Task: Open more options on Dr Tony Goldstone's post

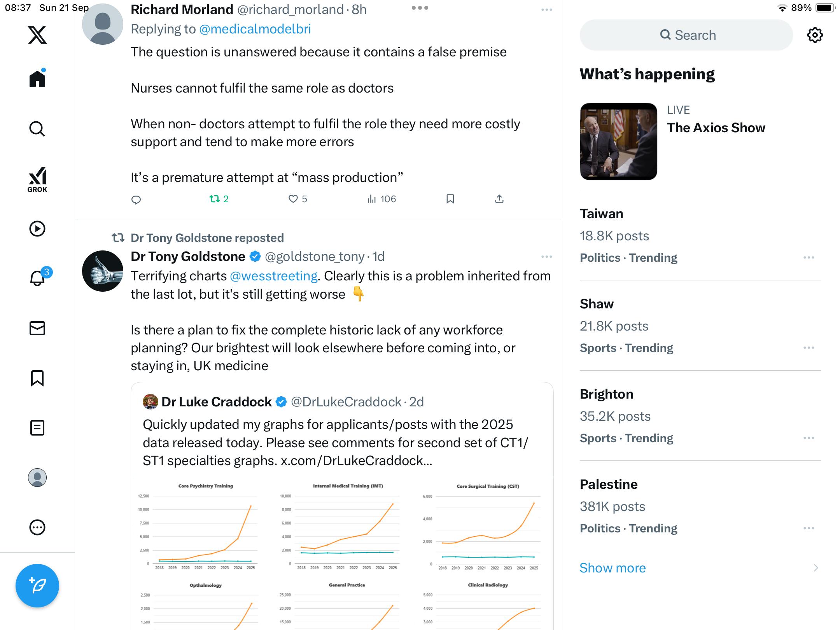Action: tap(546, 257)
